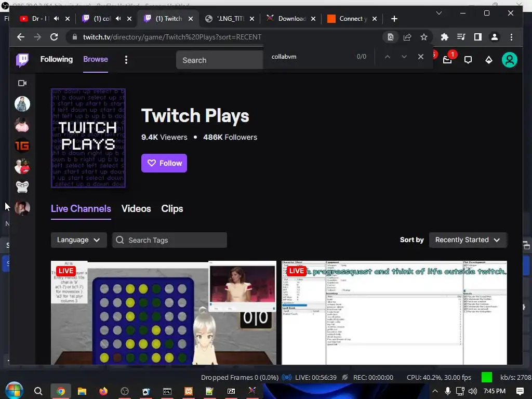Open Firefox from the taskbar
The image size is (532, 399).
103,391
